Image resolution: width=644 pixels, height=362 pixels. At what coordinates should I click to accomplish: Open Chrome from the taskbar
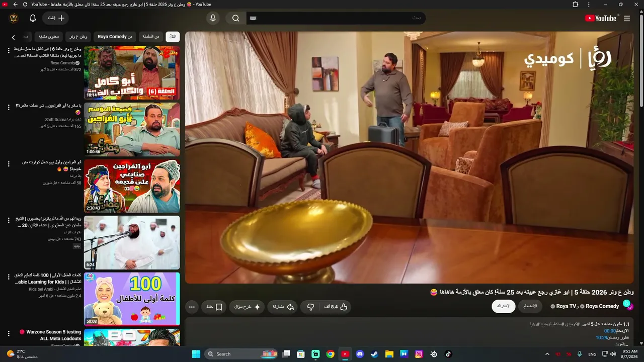(330, 354)
